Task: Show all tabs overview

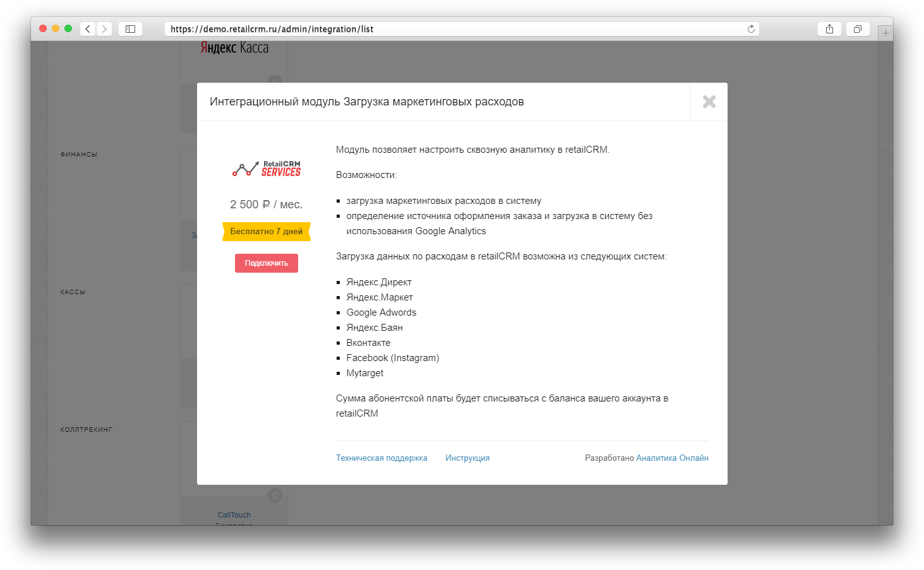Action: tap(858, 29)
